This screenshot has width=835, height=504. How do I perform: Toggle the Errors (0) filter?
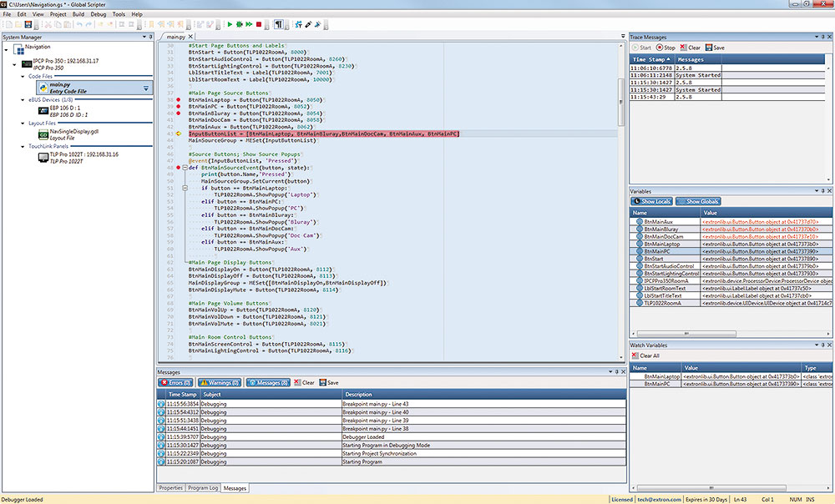click(x=176, y=382)
